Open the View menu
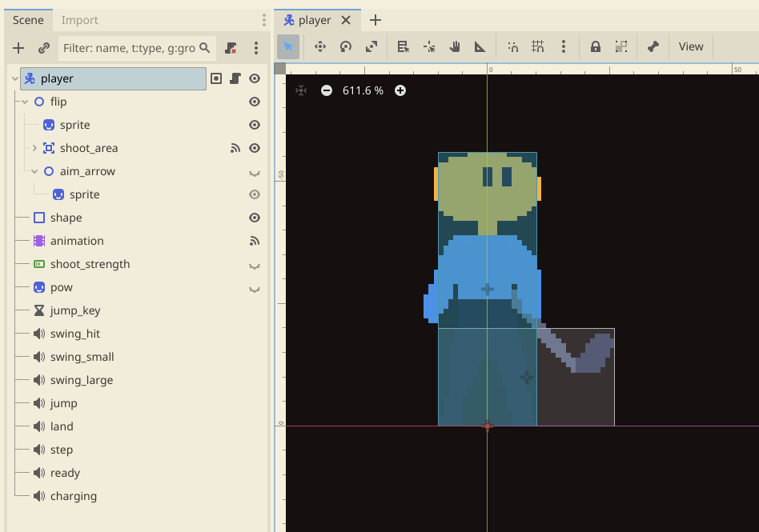 tap(691, 46)
